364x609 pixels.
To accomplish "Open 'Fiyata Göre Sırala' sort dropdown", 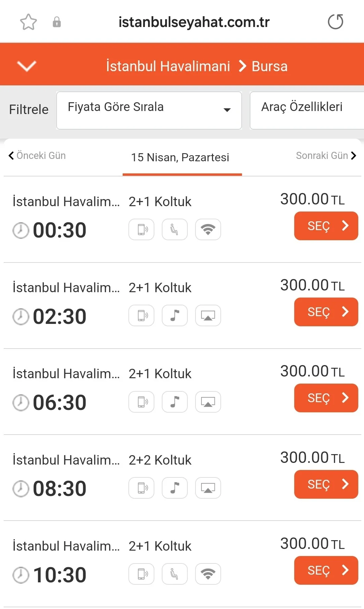I will pos(149,110).
